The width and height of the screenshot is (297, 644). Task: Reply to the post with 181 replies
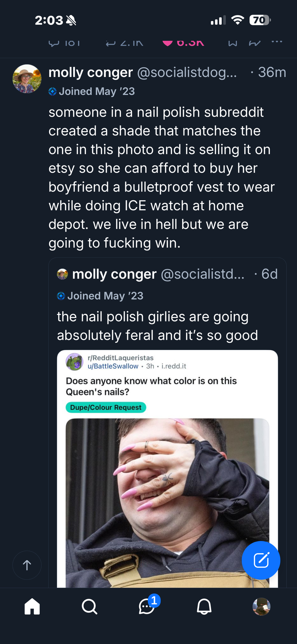tap(54, 43)
